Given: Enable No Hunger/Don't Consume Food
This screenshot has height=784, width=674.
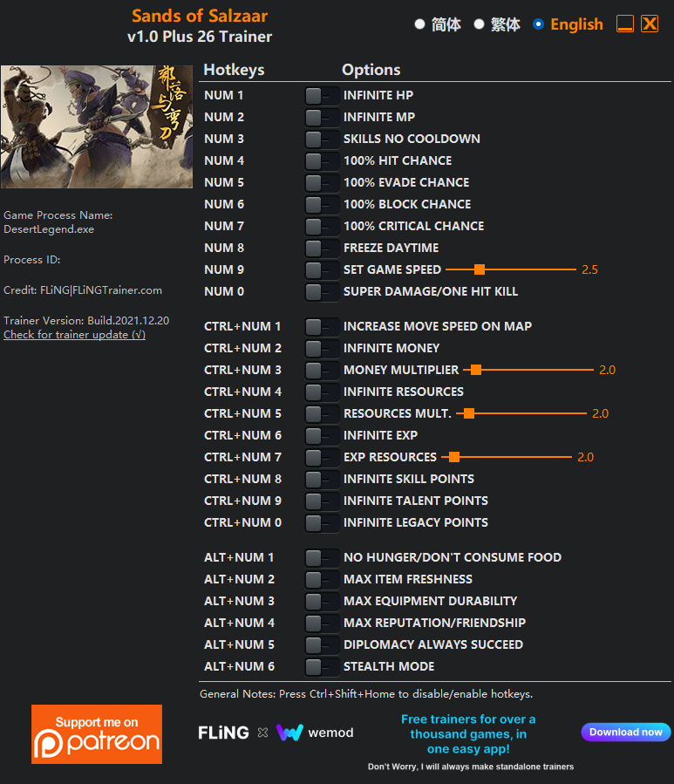Looking at the screenshot, I should click(322, 557).
